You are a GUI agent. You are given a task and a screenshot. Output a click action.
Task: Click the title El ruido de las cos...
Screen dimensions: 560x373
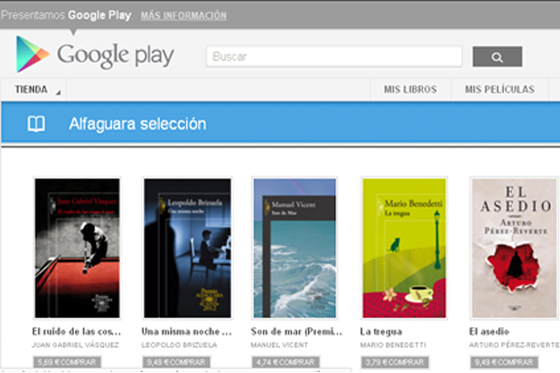coord(76,332)
